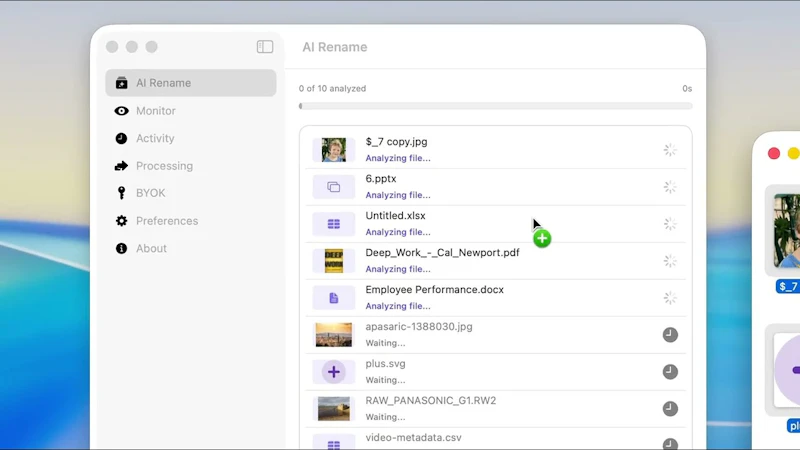This screenshot has width=800, height=450.
Task: Click the Activity clock icon
Action: coord(121,138)
